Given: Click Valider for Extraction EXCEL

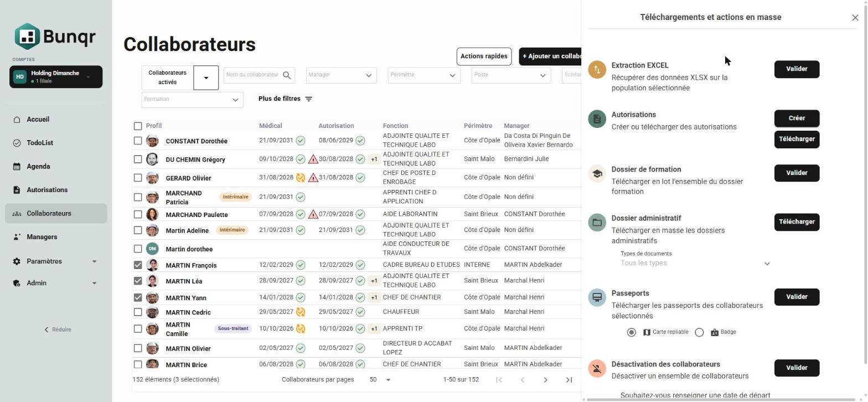Looking at the screenshot, I should [797, 69].
